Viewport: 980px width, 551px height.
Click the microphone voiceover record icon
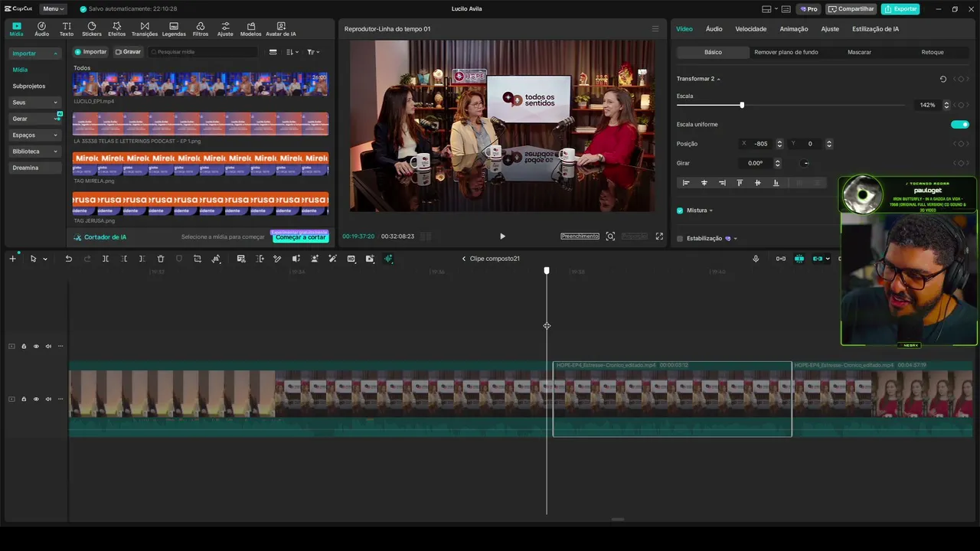(x=756, y=259)
